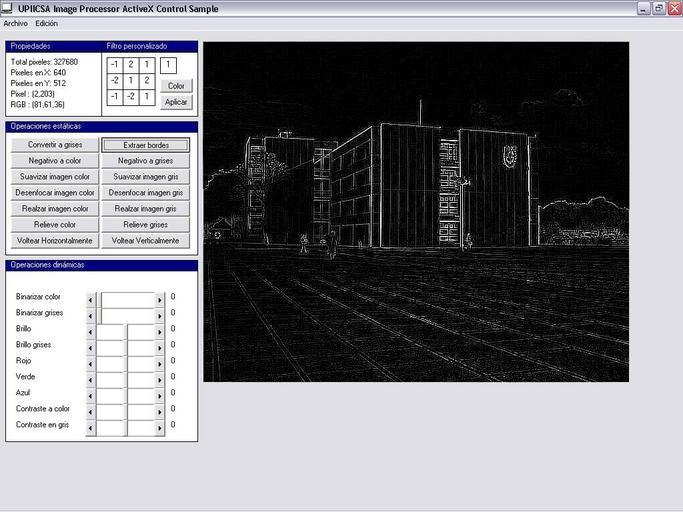Select Desenfocar imagen color
Viewport: 683px width, 512px height.
55,193
